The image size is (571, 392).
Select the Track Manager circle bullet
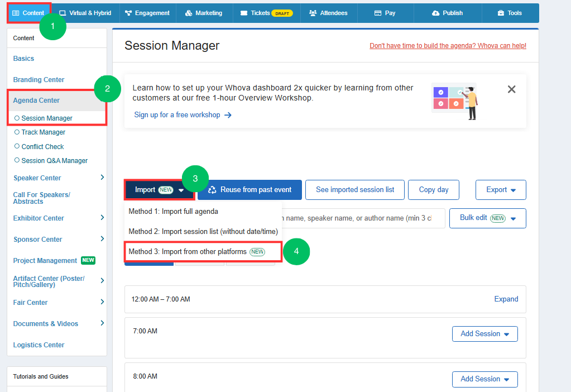17,132
